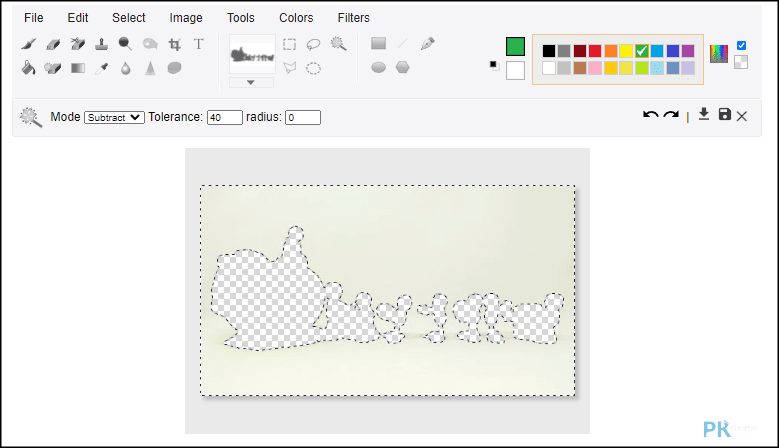Undo the last action
Image resolution: width=779 pixels, height=448 pixels.
click(x=650, y=115)
